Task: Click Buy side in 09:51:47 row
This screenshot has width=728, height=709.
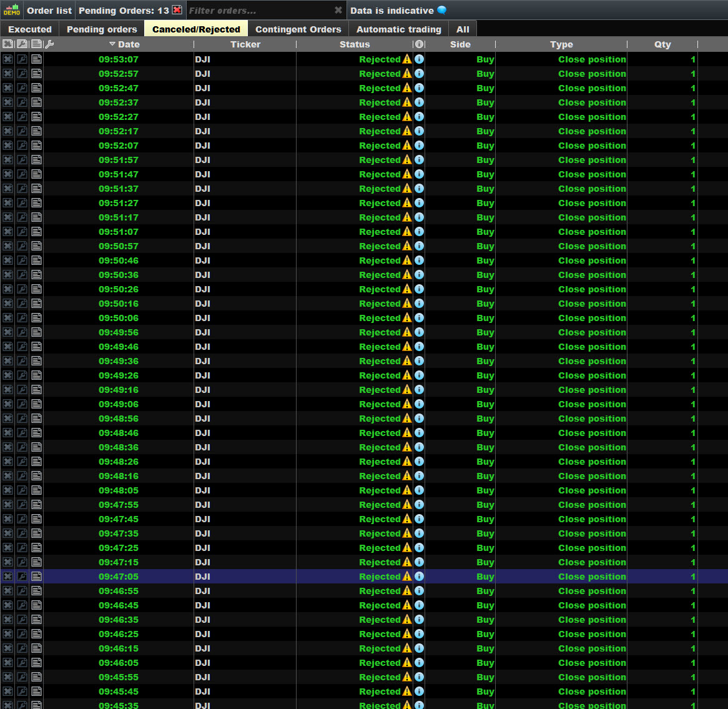Action: pos(485,174)
